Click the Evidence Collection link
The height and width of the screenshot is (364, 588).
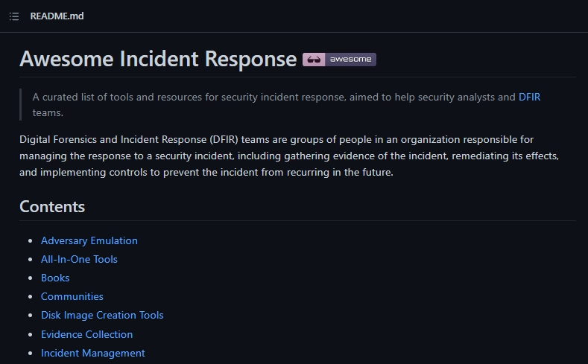[x=86, y=334]
